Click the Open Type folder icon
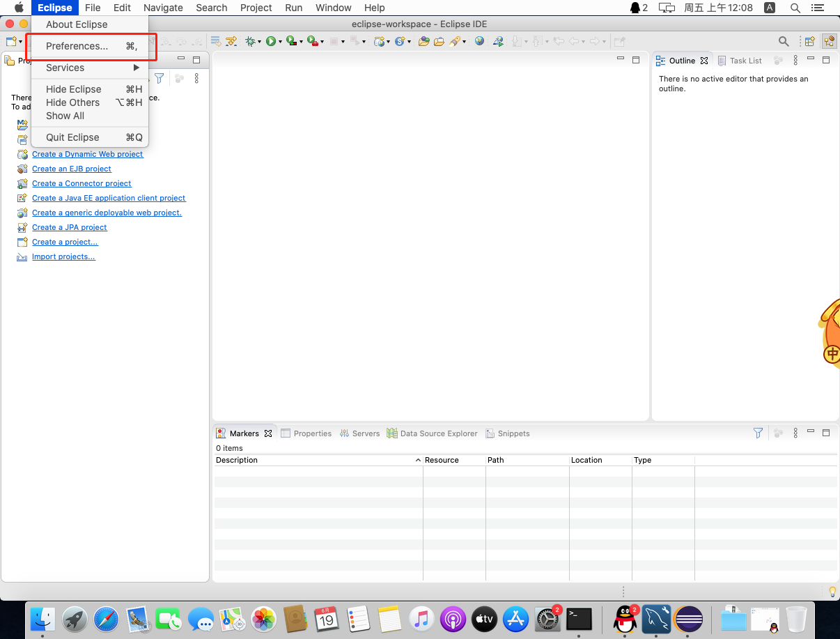Image resolution: width=840 pixels, height=639 pixels. click(x=423, y=42)
